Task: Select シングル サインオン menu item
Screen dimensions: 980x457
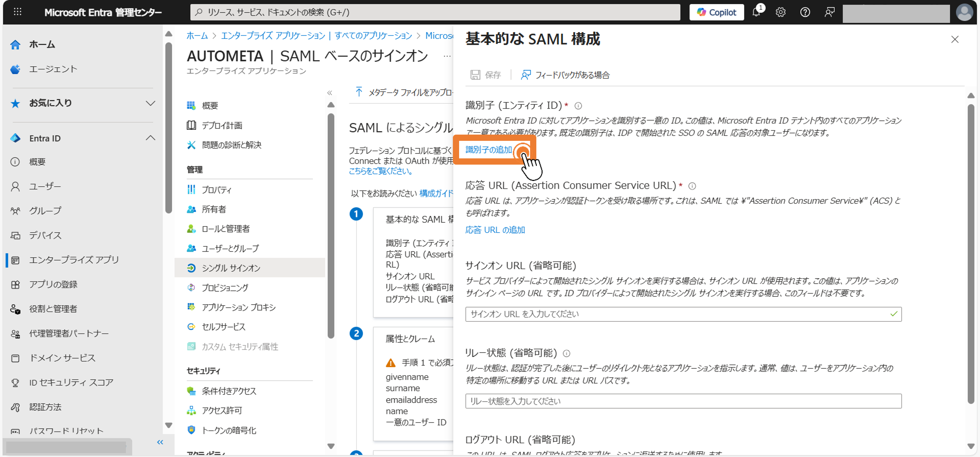Action: (249, 268)
